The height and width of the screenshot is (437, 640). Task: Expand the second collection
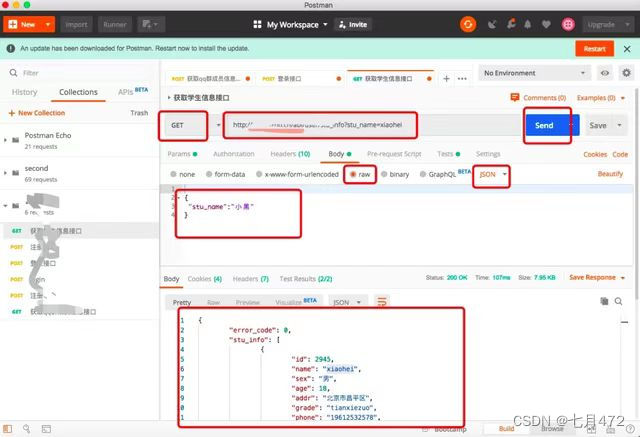5,173
